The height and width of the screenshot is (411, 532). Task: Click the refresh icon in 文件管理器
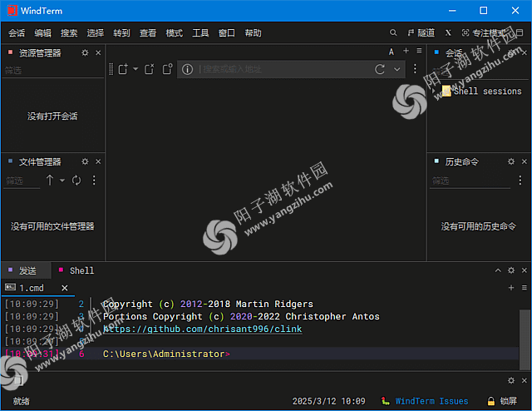pos(76,181)
